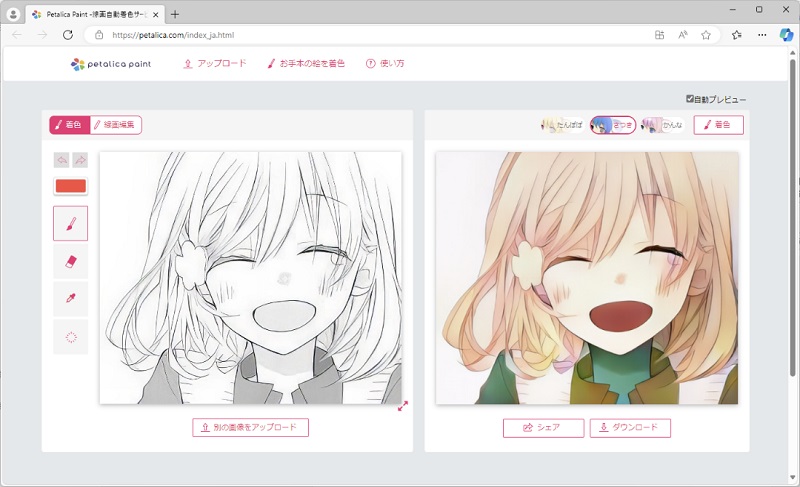Expand the line art canvas fullscreen
The width and height of the screenshot is (800, 487).
pos(403,406)
